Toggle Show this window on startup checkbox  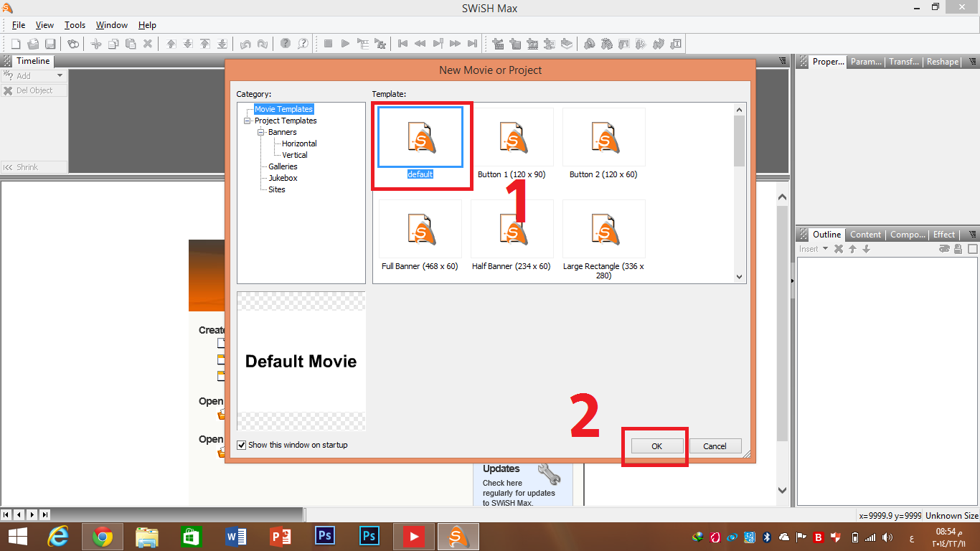coord(242,445)
